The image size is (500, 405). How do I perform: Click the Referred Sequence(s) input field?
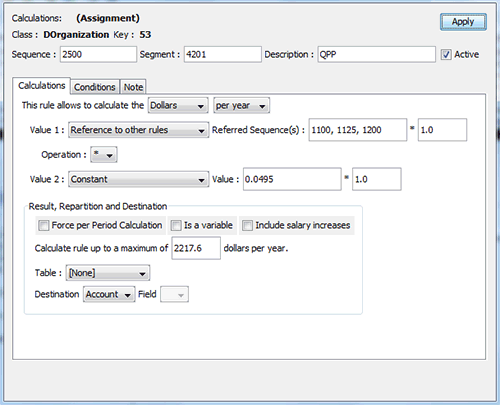pyautogui.click(x=358, y=130)
